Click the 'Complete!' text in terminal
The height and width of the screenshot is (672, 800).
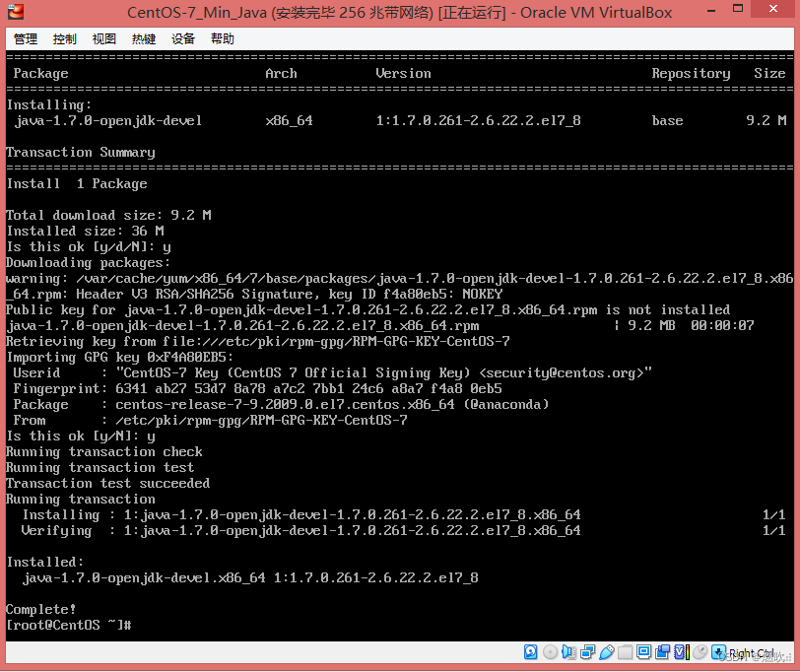[x=40, y=609]
